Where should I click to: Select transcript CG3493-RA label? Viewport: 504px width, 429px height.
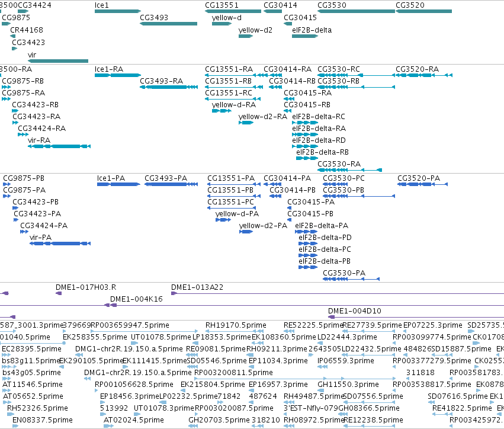[x=161, y=81]
